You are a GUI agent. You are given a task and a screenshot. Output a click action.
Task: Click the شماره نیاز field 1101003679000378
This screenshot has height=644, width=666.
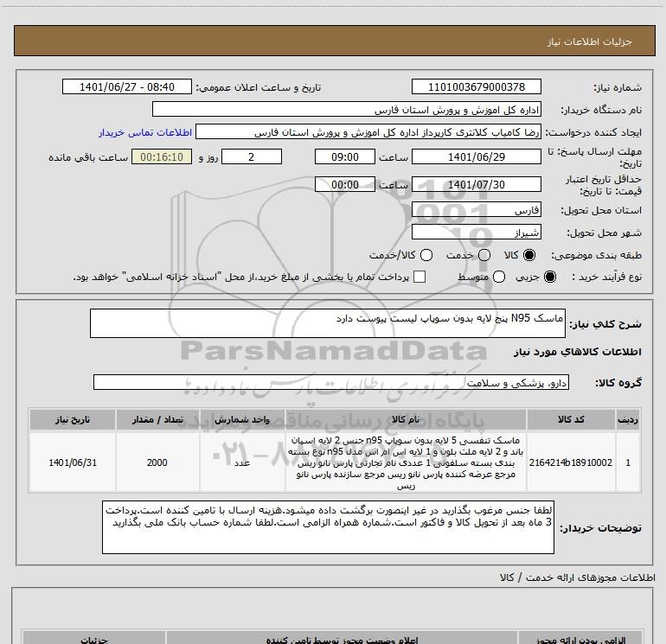click(476, 86)
